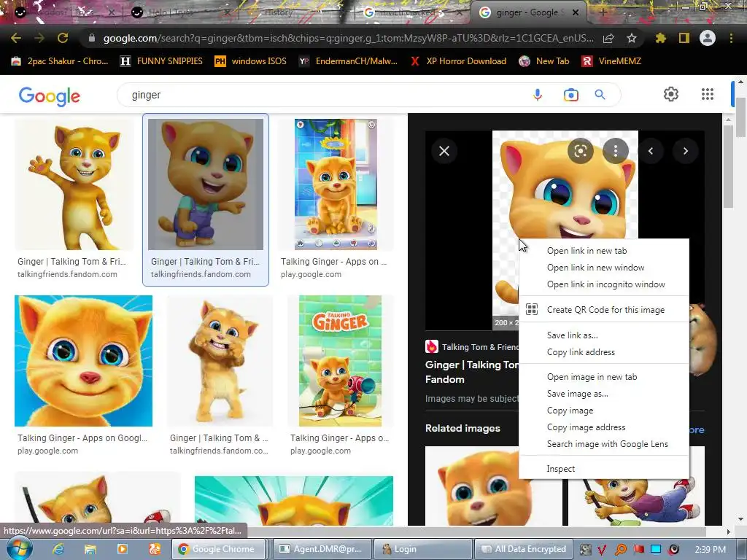Screen dimensions: 747x560
Task: Close the image preview panel
Action: tap(444, 151)
